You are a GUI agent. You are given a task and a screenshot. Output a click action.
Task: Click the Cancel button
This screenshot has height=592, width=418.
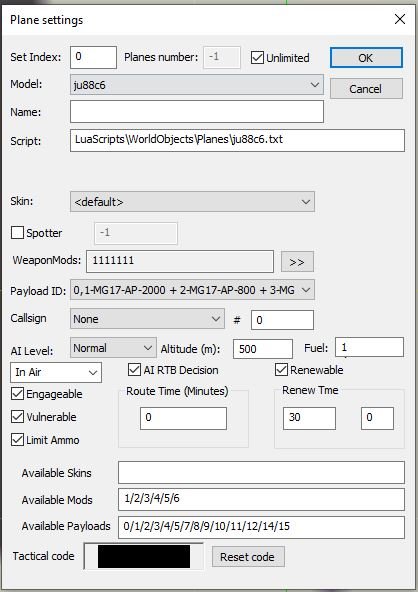coord(366,89)
